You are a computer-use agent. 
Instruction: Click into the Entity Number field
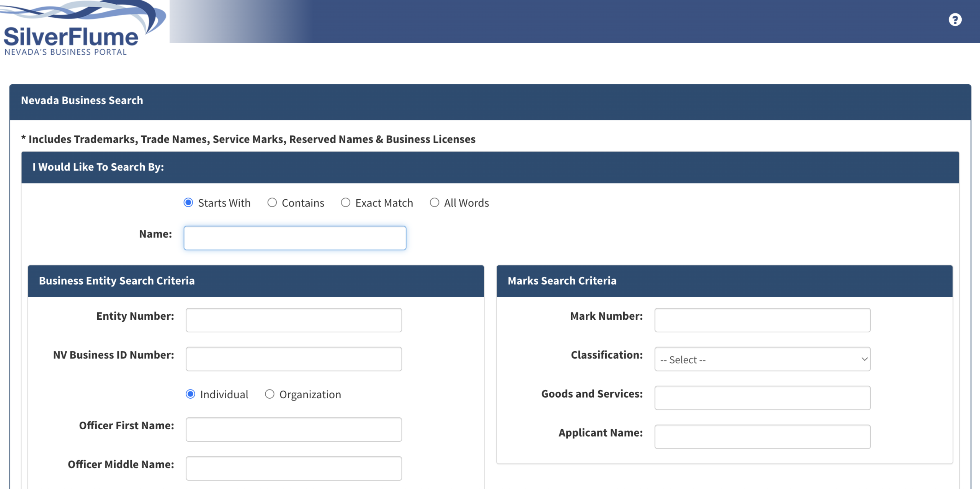tap(294, 320)
